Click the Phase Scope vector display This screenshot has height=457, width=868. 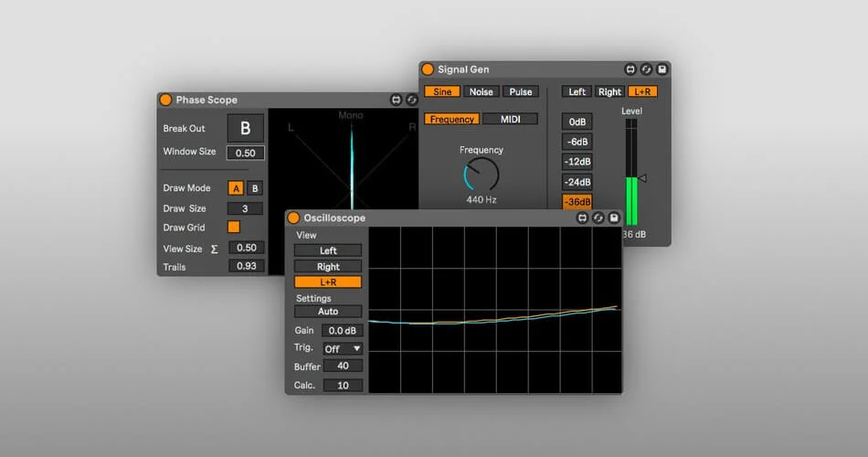tap(344, 159)
